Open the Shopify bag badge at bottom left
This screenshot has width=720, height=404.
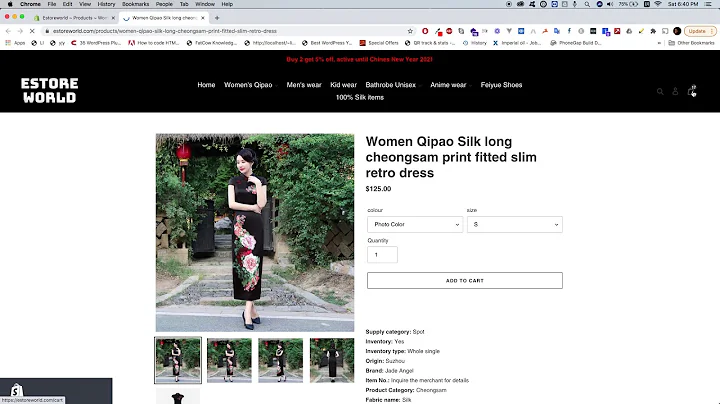click(x=16, y=390)
